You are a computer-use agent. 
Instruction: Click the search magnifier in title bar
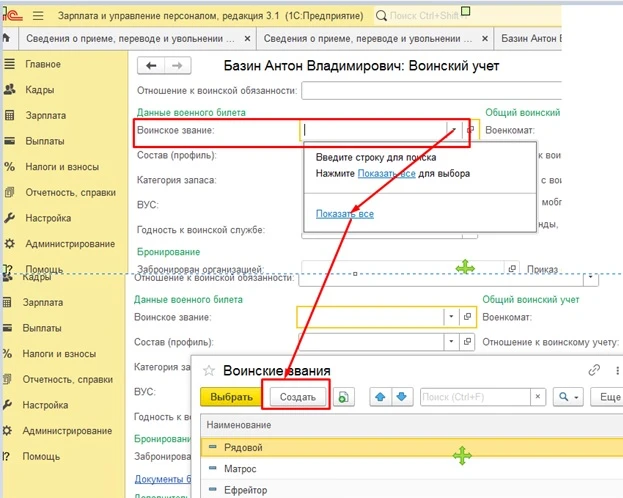pyautogui.click(x=381, y=16)
